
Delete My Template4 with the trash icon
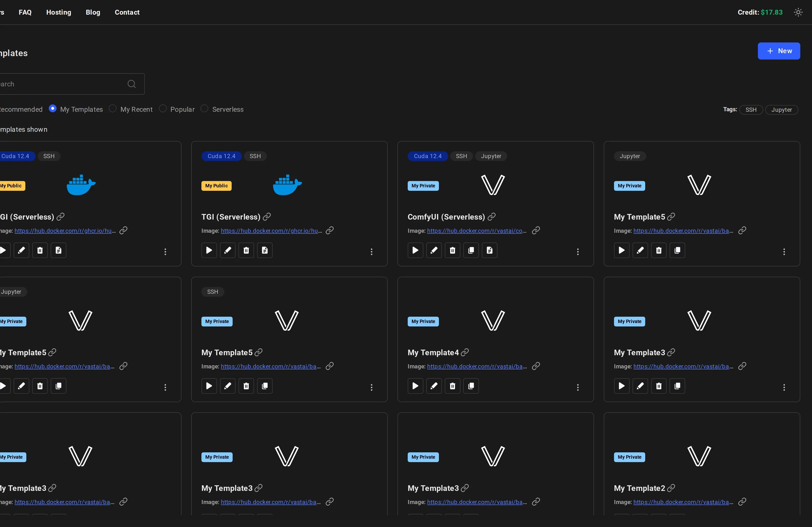coord(452,386)
